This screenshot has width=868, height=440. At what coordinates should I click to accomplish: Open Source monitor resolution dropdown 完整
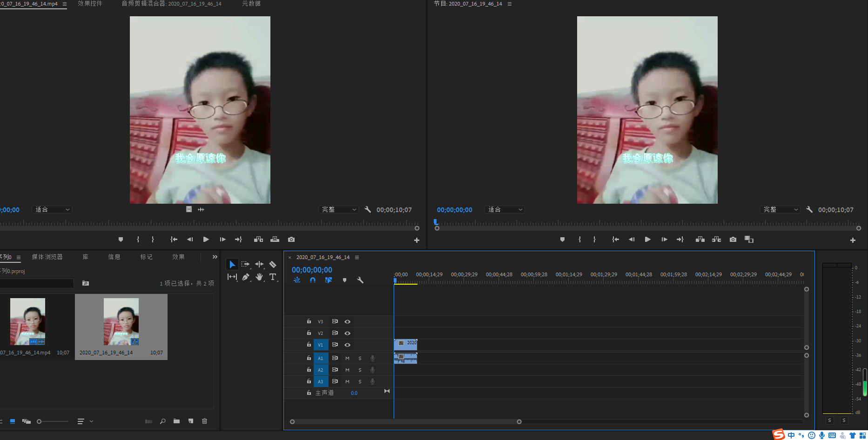coord(339,210)
